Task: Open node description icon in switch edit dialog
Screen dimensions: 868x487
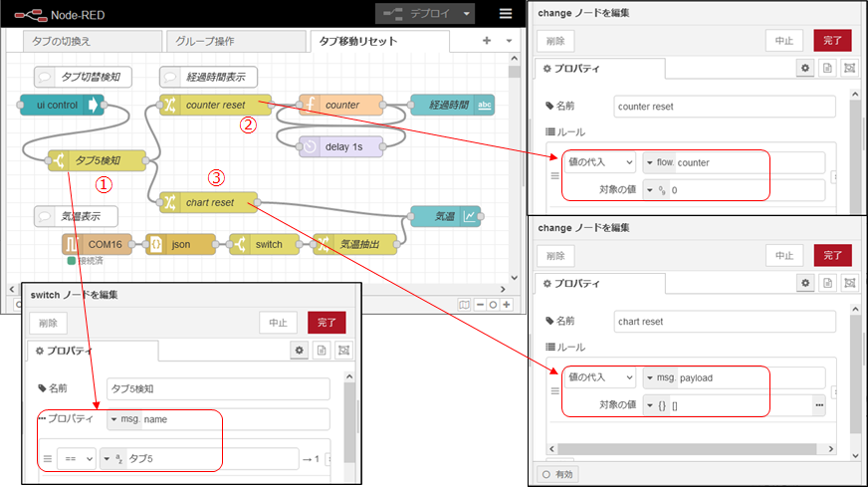Action: tap(322, 351)
